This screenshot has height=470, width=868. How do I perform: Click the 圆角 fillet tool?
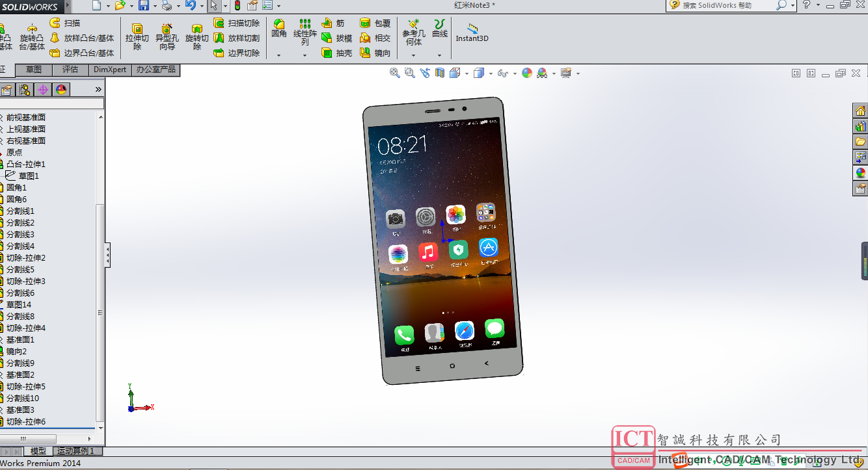279,29
